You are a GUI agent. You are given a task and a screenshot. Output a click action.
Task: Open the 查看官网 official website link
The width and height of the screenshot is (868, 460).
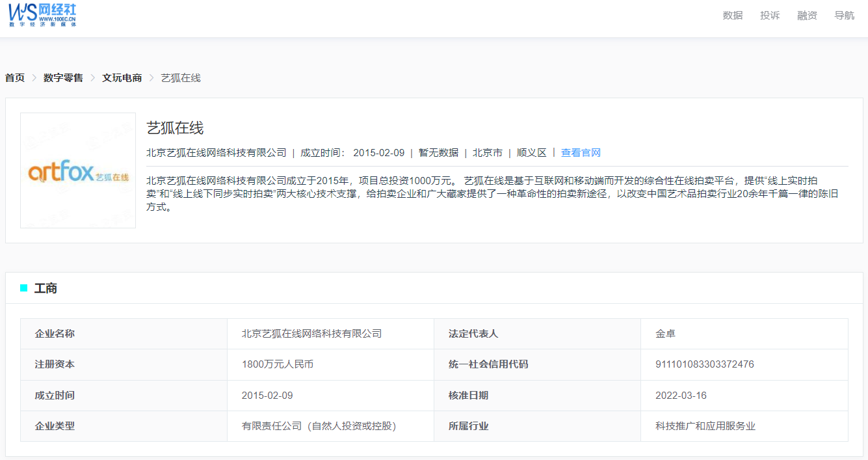coord(581,153)
